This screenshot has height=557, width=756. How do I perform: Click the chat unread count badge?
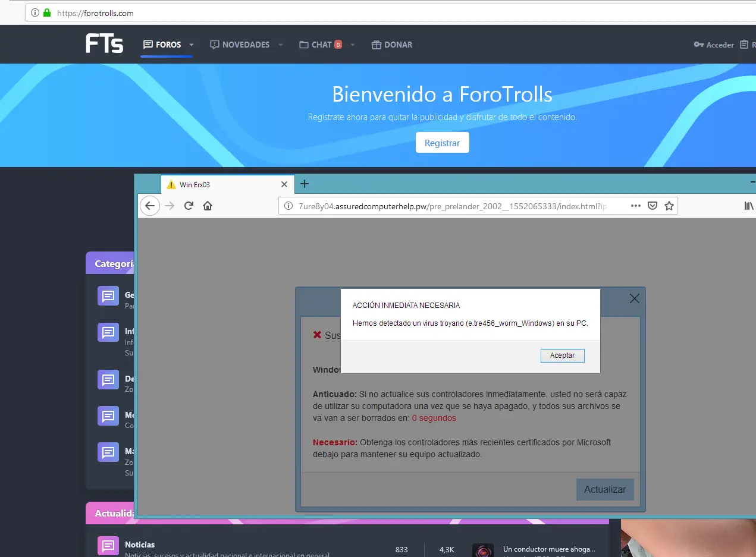338,45
